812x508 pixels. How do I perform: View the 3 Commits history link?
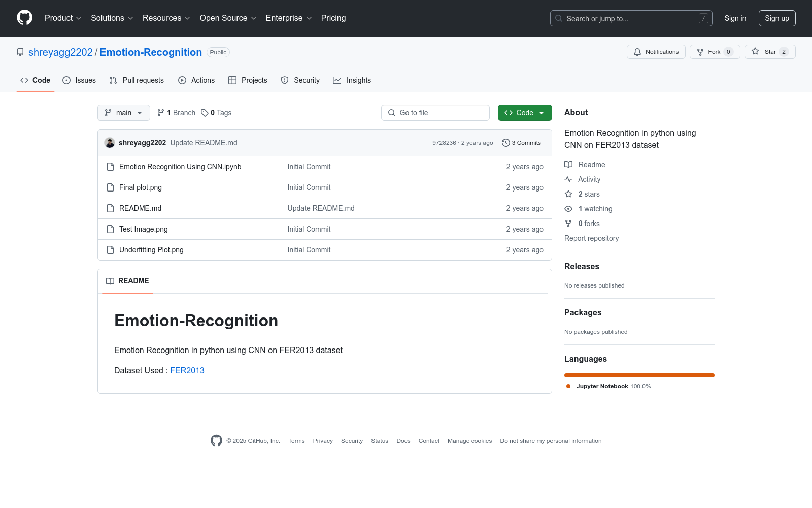point(522,143)
